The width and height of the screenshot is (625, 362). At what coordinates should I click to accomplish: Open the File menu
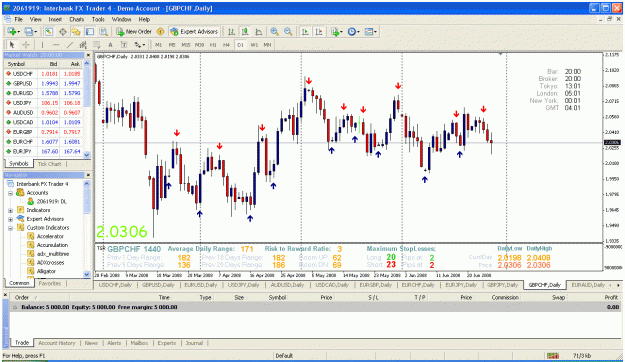[19, 19]
